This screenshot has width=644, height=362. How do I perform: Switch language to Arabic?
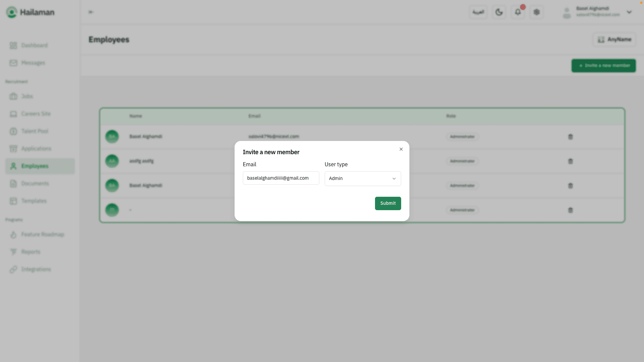tap(478, 12)
